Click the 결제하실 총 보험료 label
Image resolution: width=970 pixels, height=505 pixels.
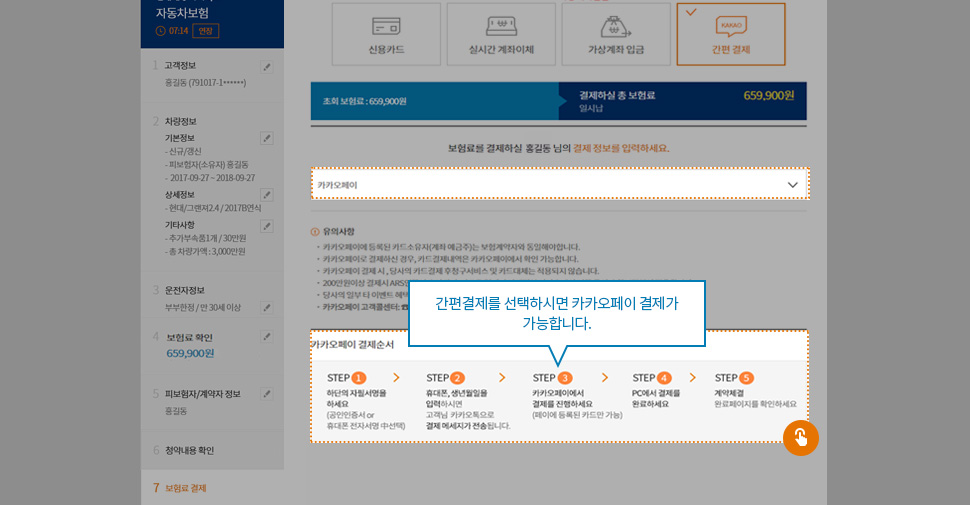617,95
